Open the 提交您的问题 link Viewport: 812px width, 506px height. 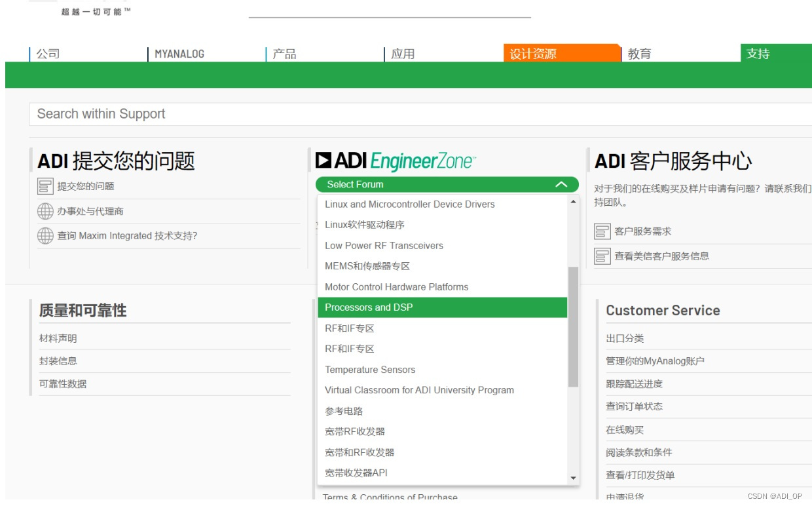point(86,186)
